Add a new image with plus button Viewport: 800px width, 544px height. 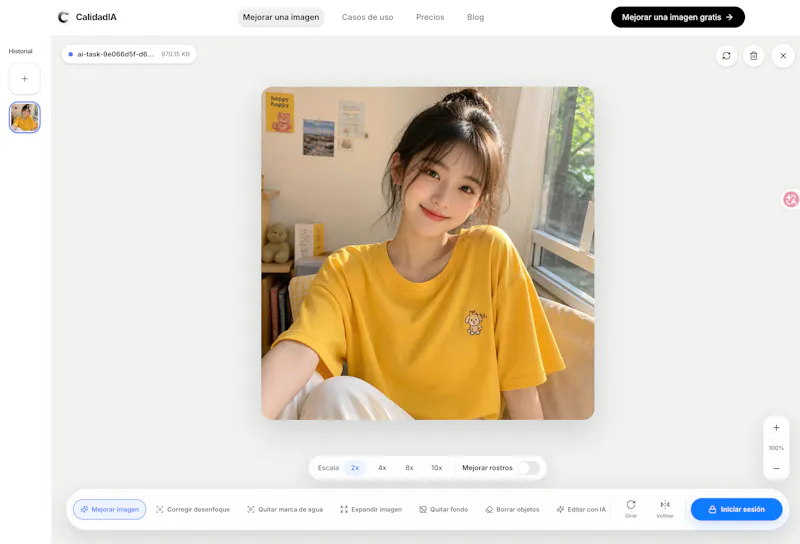click(24, 79)
